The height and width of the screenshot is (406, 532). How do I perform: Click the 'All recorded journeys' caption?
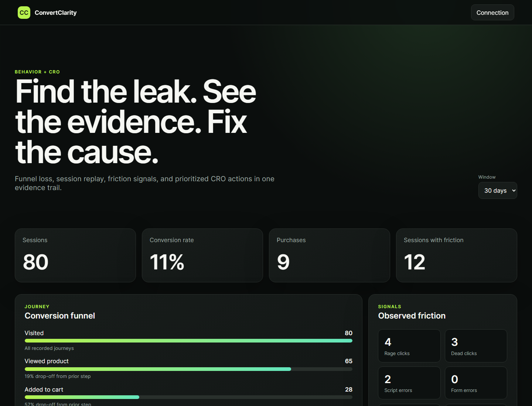(49, 348)
